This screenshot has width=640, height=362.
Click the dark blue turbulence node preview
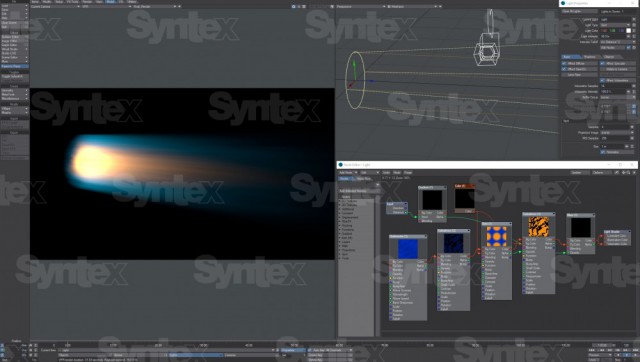[x=453, y=244]
